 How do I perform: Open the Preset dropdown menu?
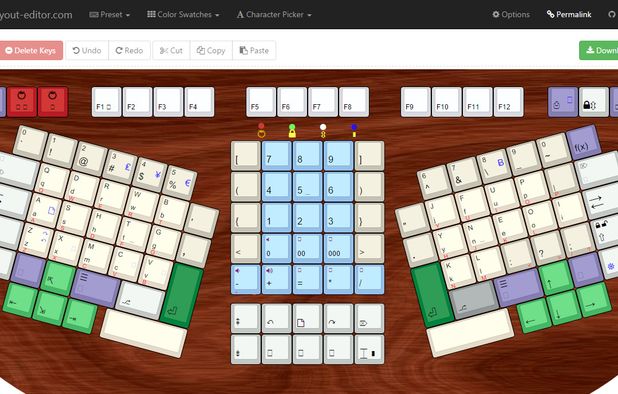pos(110,15)
